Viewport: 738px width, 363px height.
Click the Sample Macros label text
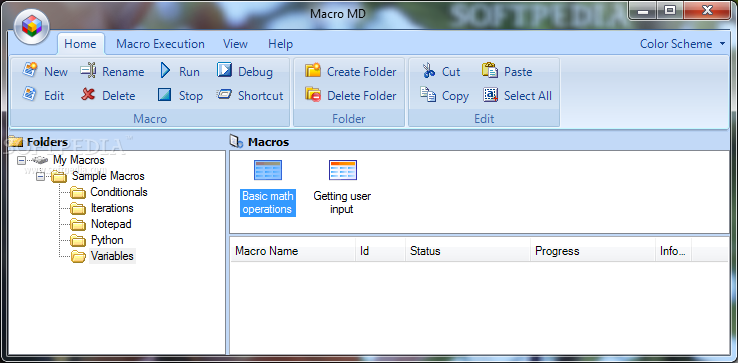click(108, 176)
